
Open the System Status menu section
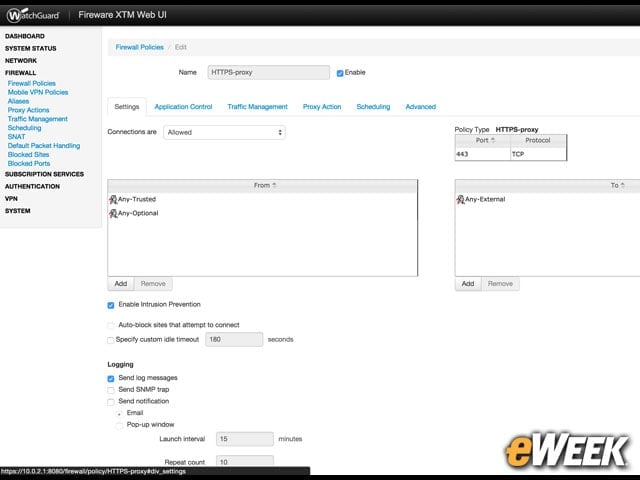coord(31,48)
